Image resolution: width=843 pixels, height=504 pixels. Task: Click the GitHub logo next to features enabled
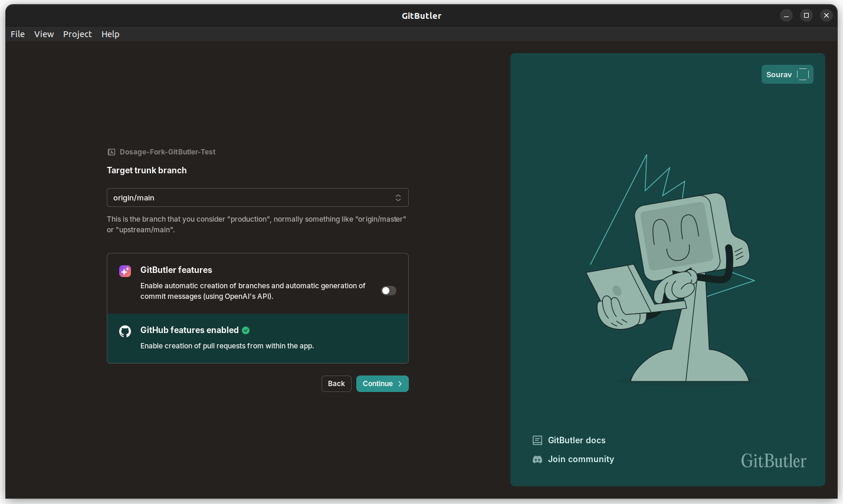[125, 331]
